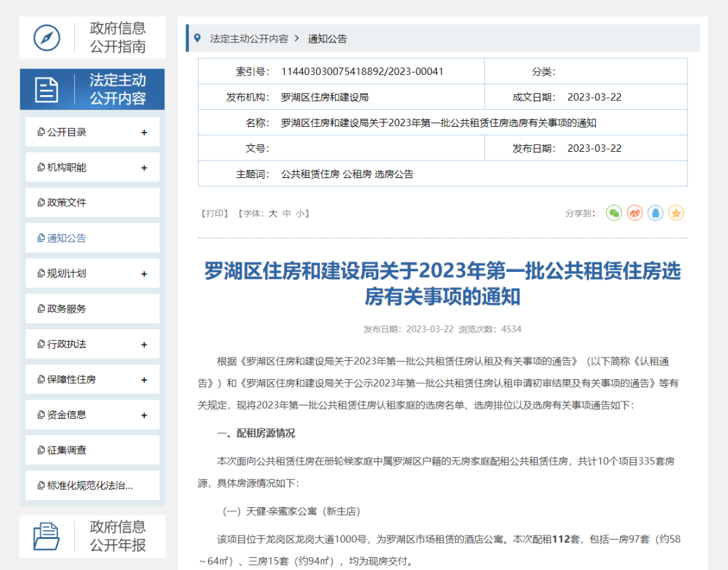
Task: Click the page icon beside 资金信息
Action: tap(41, 414)
